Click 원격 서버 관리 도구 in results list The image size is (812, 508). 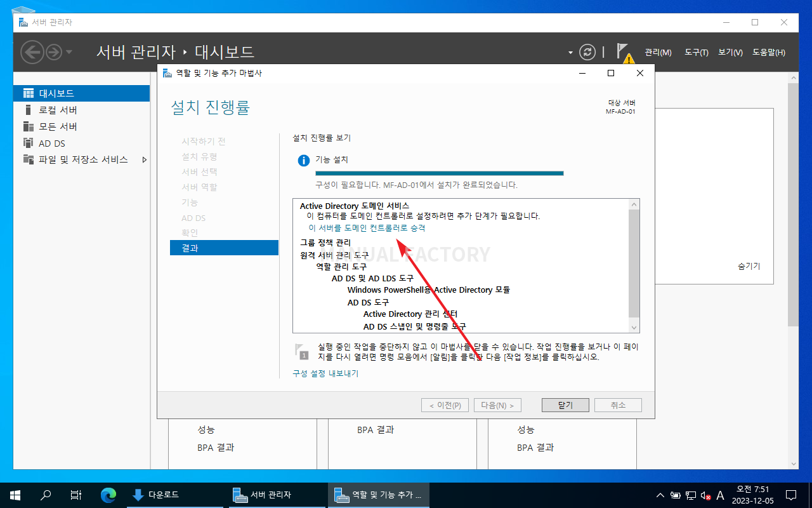(x=334, y=255)
